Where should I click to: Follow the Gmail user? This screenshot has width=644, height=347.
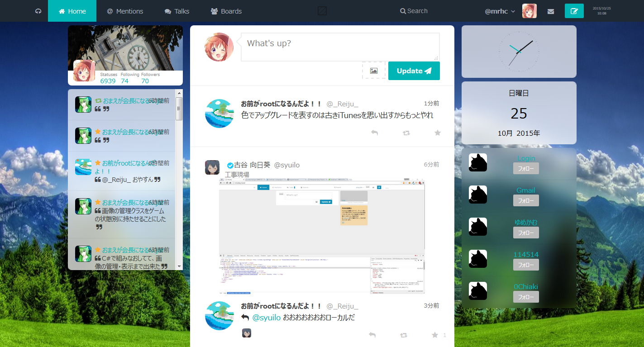(526, 200)
